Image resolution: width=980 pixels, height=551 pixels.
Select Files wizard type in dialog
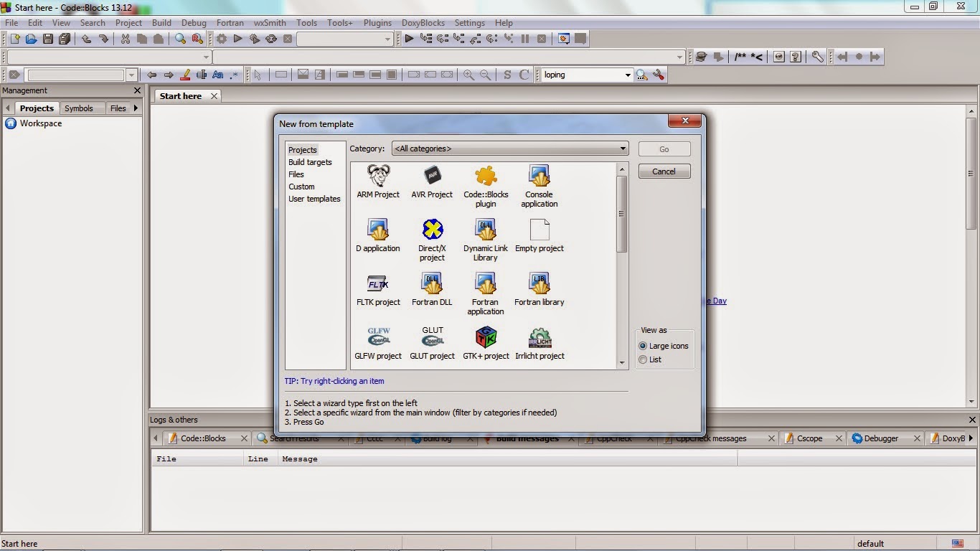(296, 174)
